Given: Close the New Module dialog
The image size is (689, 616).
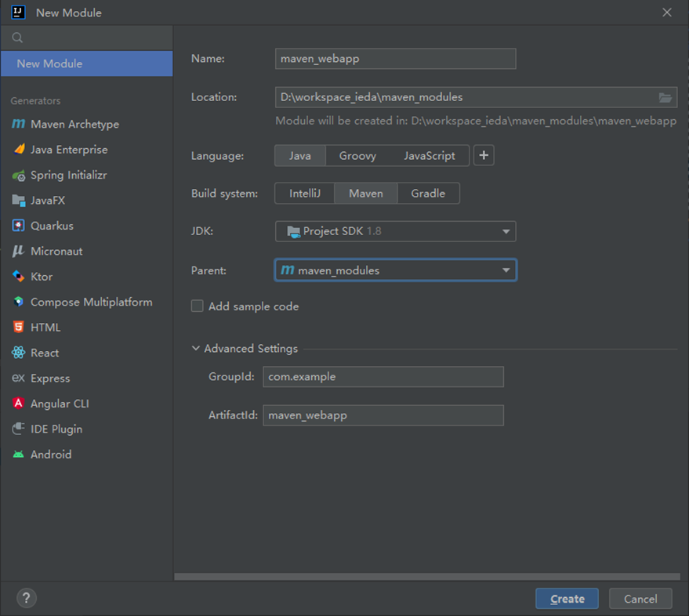Looking at the screenshot, I should click(667, 13).
